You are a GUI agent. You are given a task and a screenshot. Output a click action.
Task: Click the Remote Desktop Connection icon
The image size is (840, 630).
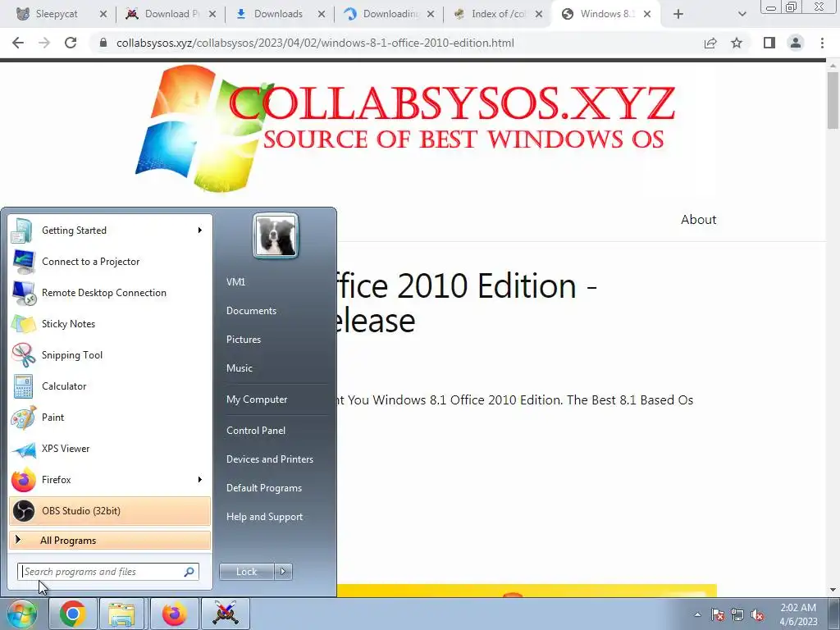23,293
